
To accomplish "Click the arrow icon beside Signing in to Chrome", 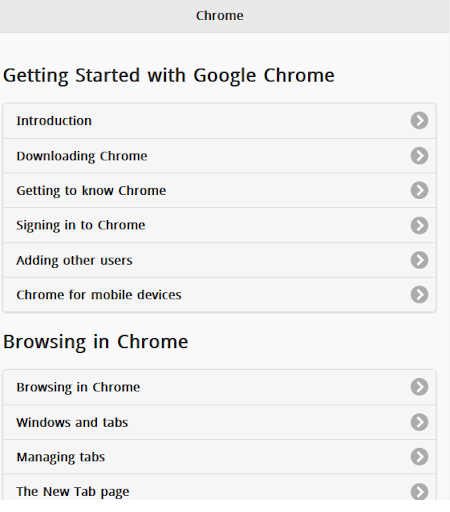I will click(x=419, y=225).
